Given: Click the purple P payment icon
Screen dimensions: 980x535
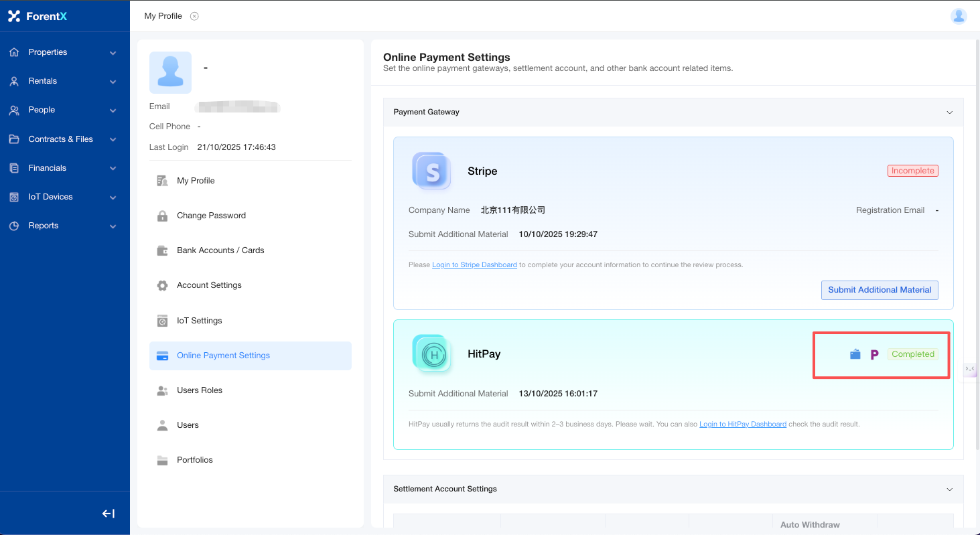Looking at the screenshot, I should (874, 355).
